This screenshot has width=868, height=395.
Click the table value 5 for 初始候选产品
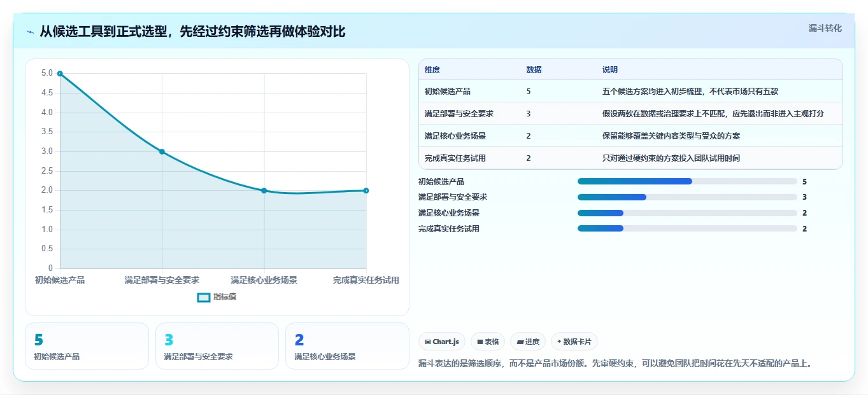529,92
